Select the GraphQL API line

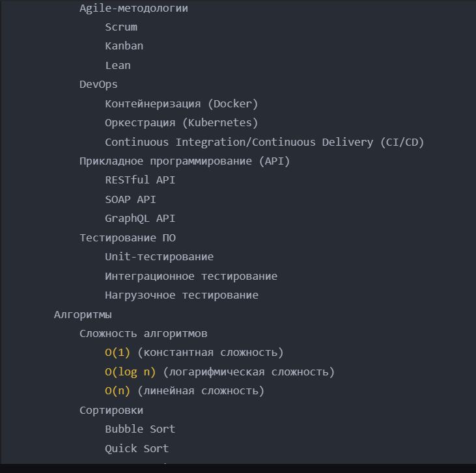pyautogui.click(x=140, y=219)
